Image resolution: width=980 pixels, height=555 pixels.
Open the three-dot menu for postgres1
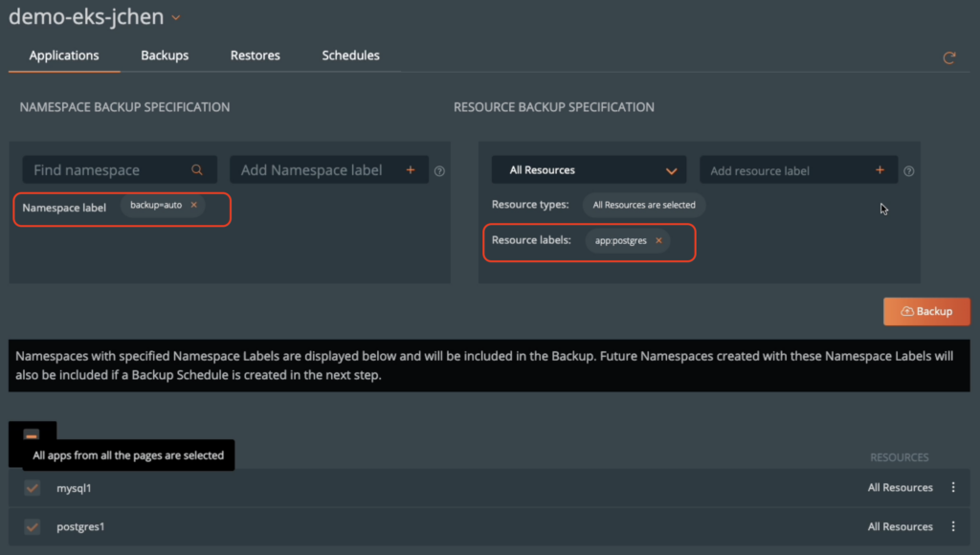953,526
